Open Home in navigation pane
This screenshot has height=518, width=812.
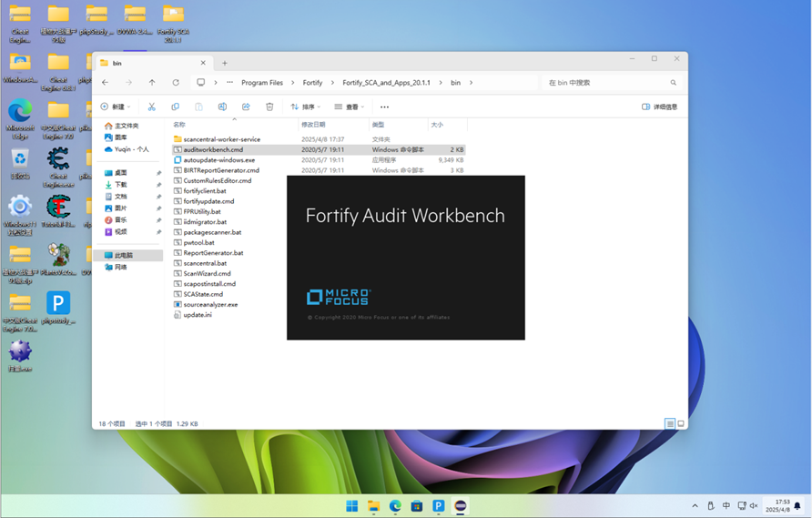122,126
